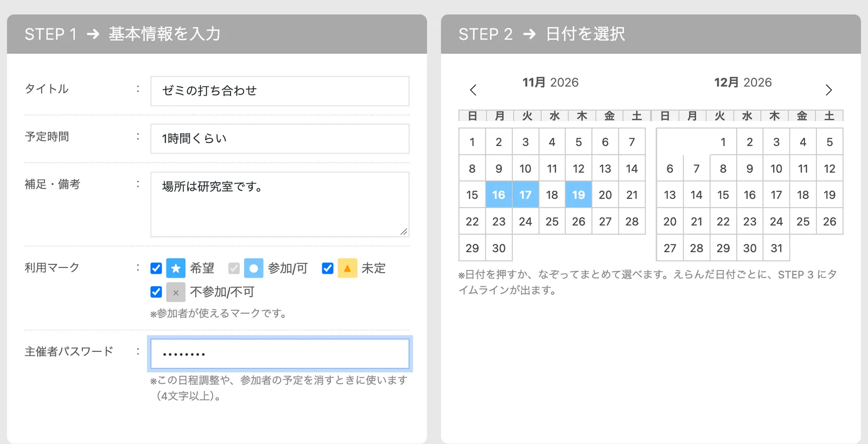Deselect November 16 on the calendar

pos(499,195)
